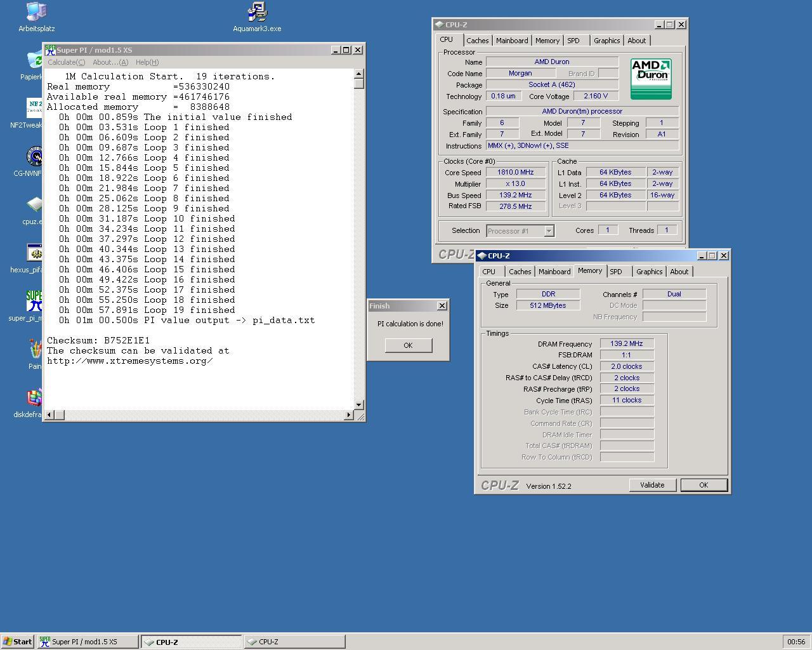This screenshot has width=812, height=650.
Task: Minimize the CPU-Z Memory window
Action: point(702,256)
